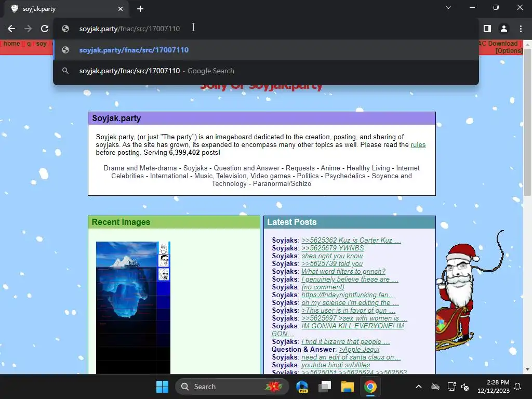Open post '>This user is in favor of gun'
The width and height of the screenshot is (532, 399).
coord(349,311)
